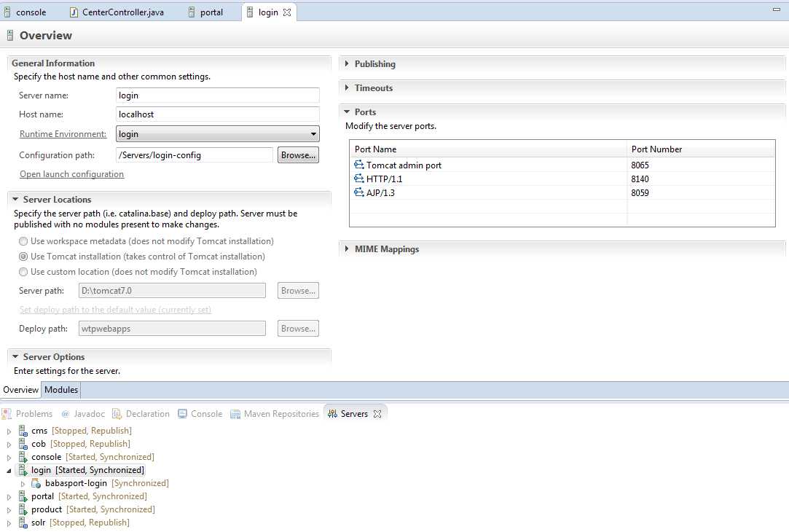
Task: Collapse the Ports section
Action: [347, 112]
